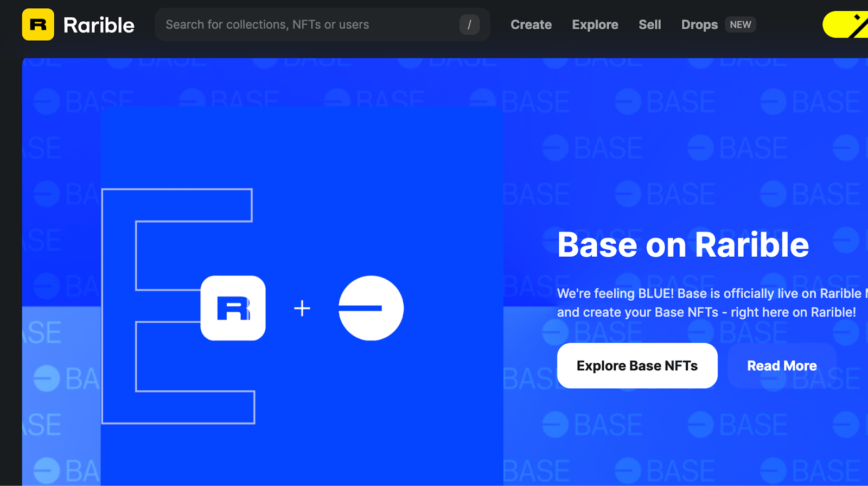The width and height of the screenshot is (868, 486).
Task: Click the Explore Base NFTs button
Action: coord(637,365)
